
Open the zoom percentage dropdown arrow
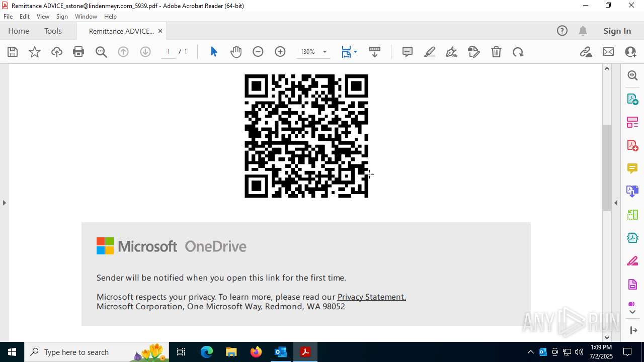325,52
